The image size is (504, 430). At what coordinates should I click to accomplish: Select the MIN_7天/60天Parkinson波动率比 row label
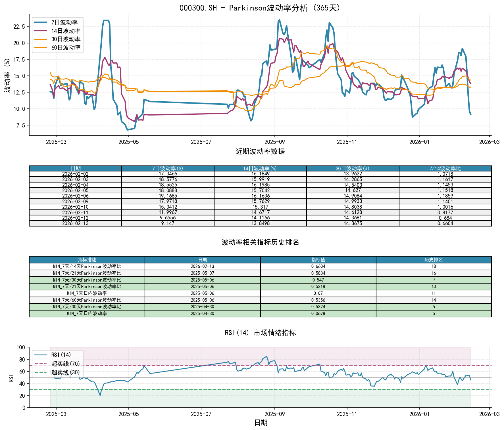(87, 300)
